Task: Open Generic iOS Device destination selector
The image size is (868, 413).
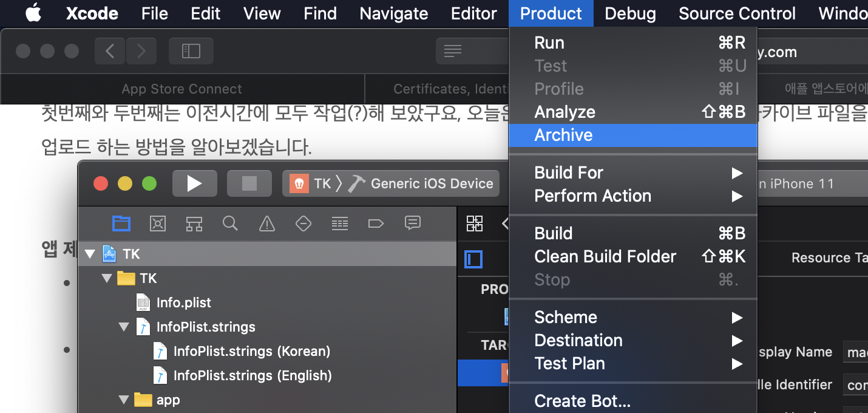Action: click(x=421, y=183)
